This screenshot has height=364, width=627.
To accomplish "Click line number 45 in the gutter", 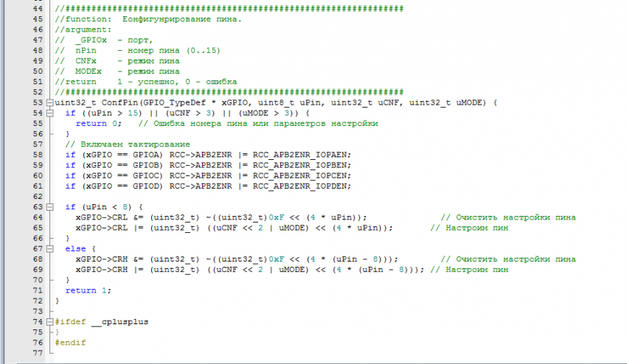I will point(37,19).
